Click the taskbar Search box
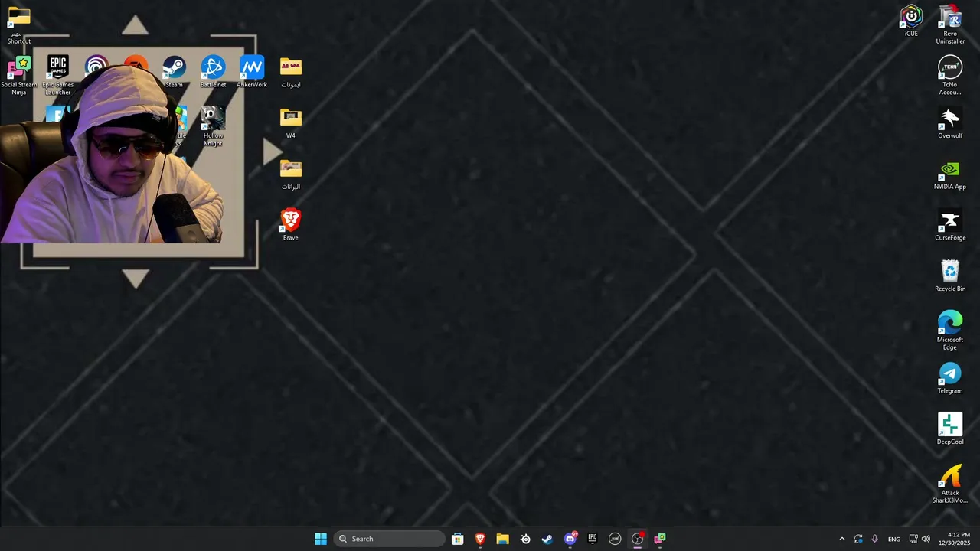Viewport: 980px width, 551px height. click(x=389, y=539)
